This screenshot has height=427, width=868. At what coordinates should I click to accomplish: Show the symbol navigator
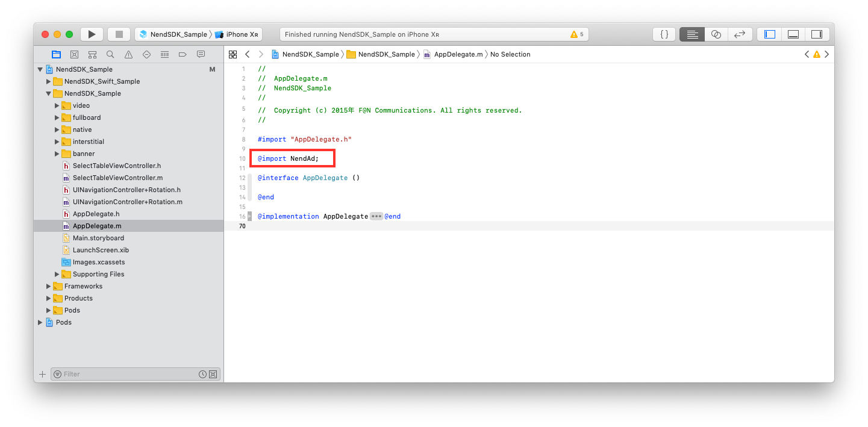(92, 54)
